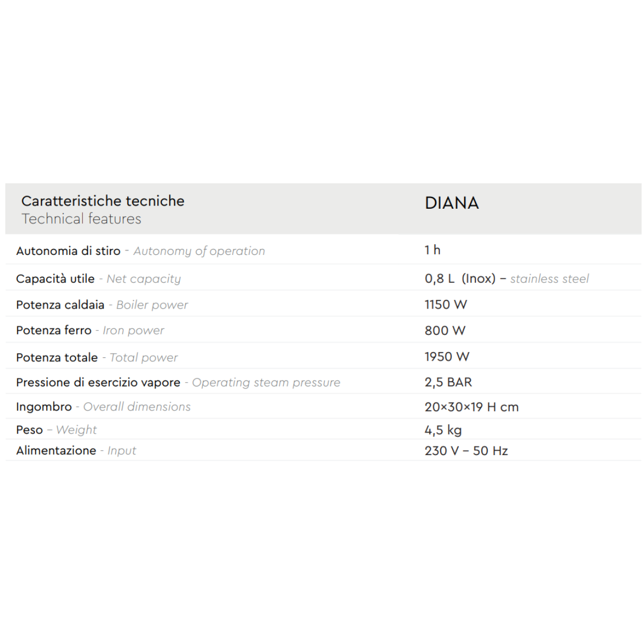Click the "Ingombro" dimensions row label
Image resolution: width=644 pixels, height=644 pixels.
coord(44,407)
